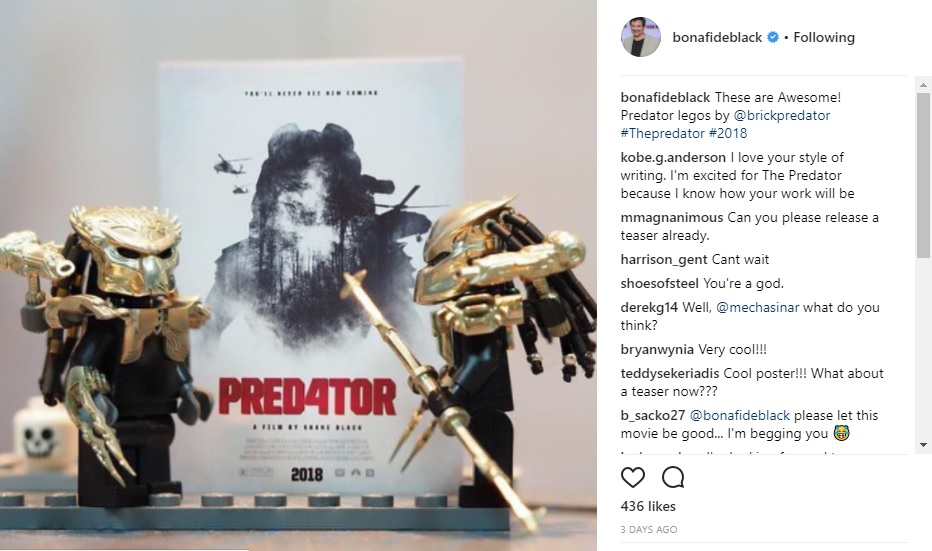Open the #2018 hashtag
This screenshot has height=551, width=932.
(x=728, y=133)
